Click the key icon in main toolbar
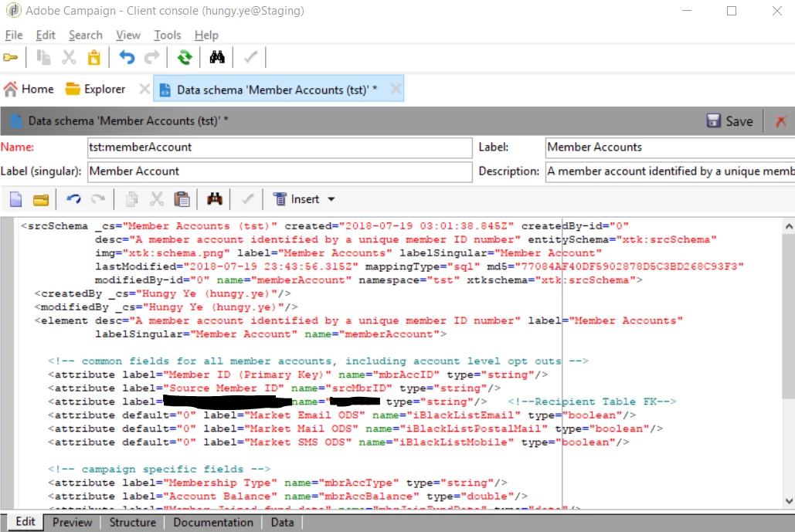The image size is (795, 532). [11, 57]
